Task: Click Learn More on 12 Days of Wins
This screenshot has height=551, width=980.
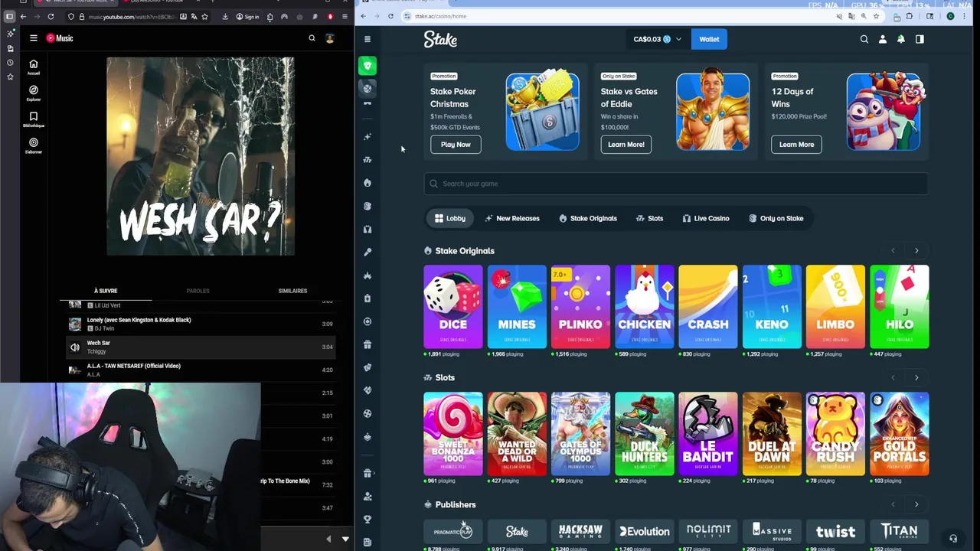Action: (x=797, y=145)
